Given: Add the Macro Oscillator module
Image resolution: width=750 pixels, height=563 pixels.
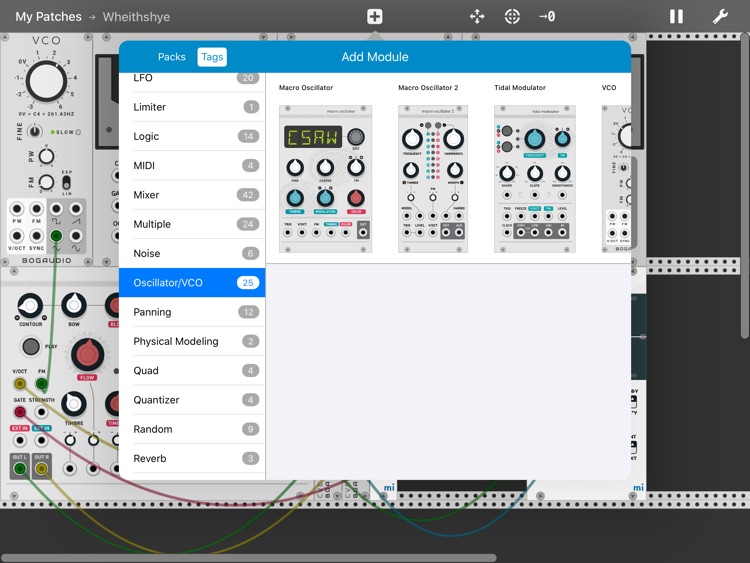Looking at the screenshot, I should coord(325,179).
